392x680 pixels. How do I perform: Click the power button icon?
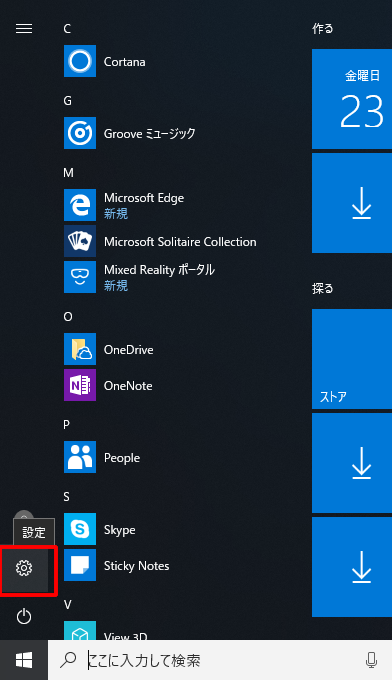pos(24,616)
